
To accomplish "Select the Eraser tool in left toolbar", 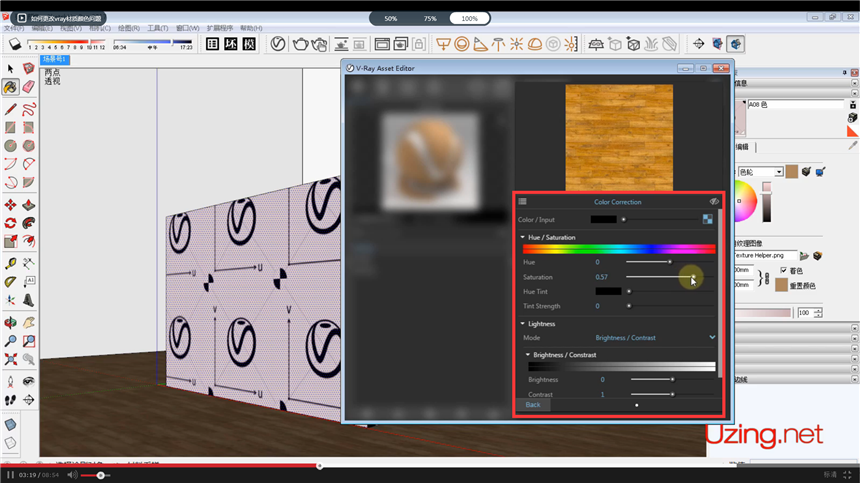I will 29,87.
